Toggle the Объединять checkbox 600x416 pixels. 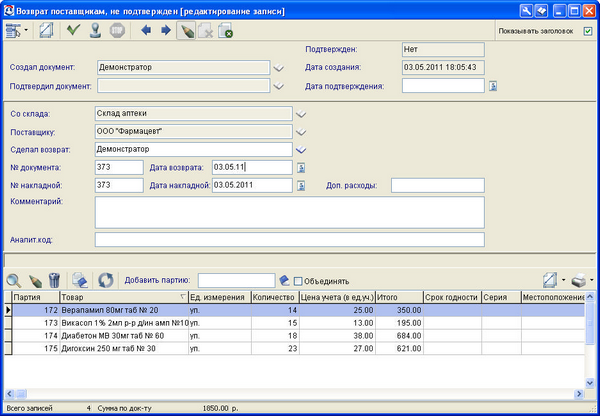coord(298,281)
